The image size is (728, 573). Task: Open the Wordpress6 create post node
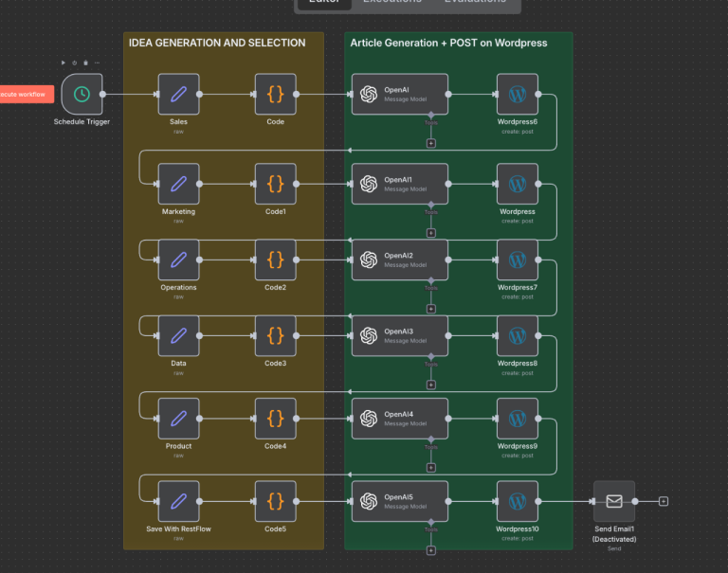517,94
